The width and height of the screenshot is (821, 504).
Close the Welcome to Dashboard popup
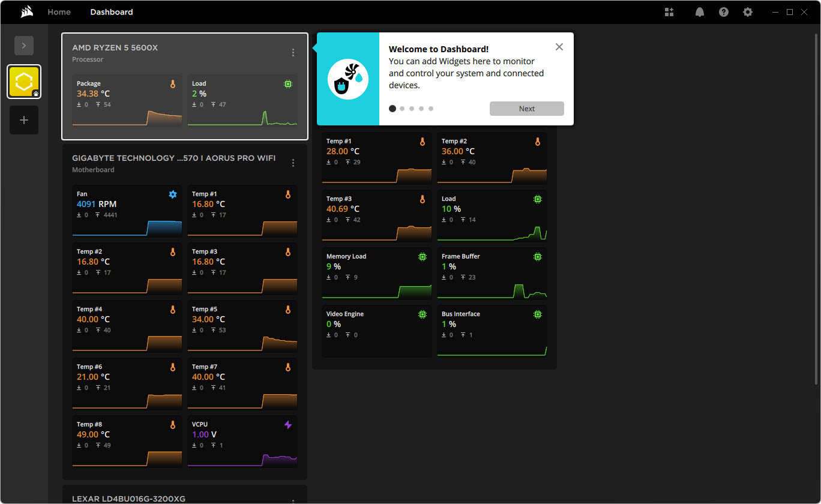click(559, 47)
